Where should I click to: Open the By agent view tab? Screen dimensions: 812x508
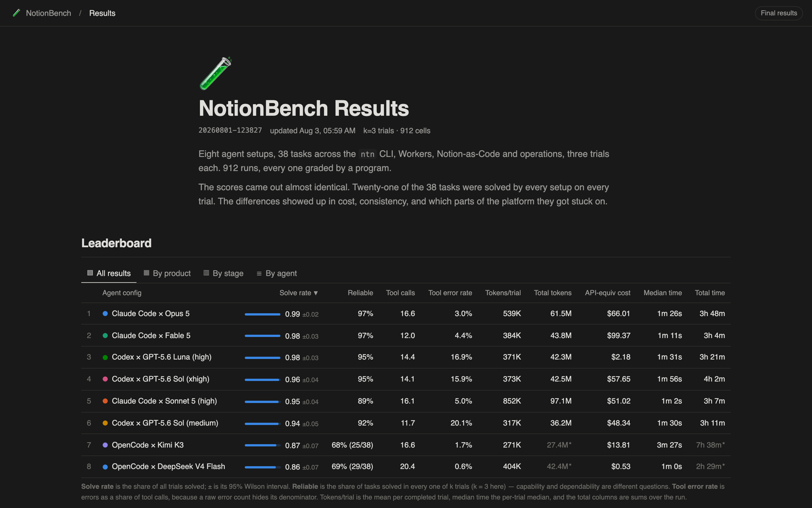(x=276, y=273)
